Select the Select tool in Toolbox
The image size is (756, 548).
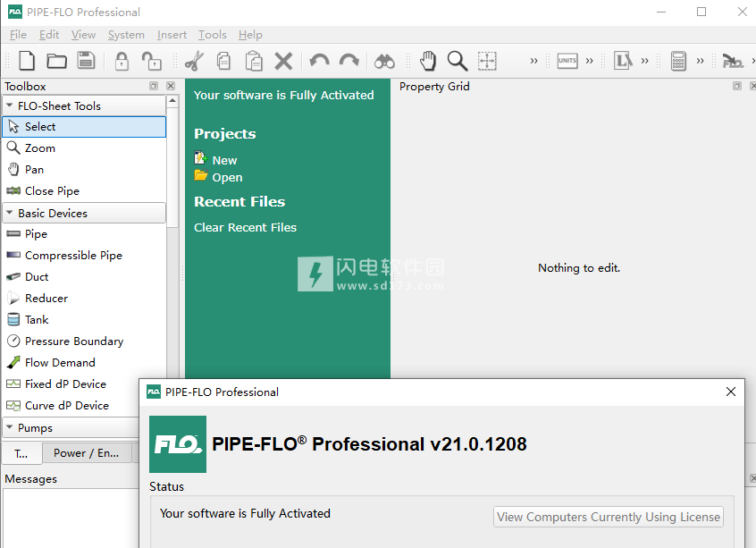click(x=84, y=127)
